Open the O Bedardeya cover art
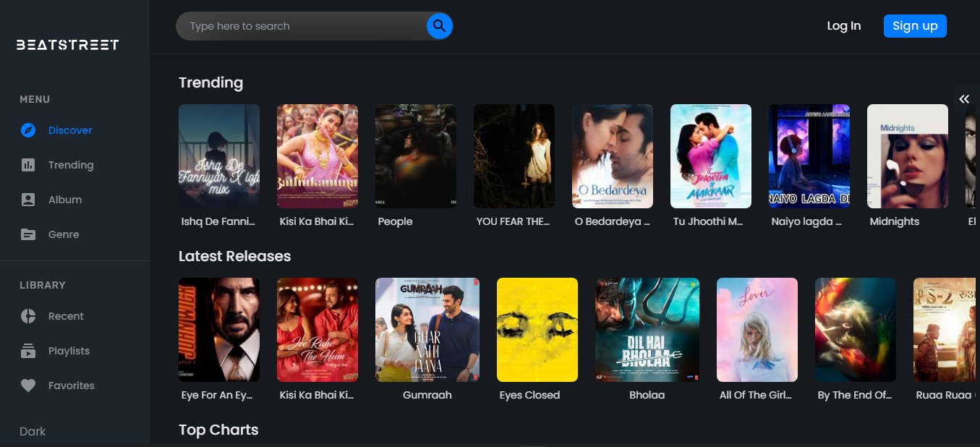The height and width of the screenshot is (447, 980). pyautogui.click(x=613, y=156)
